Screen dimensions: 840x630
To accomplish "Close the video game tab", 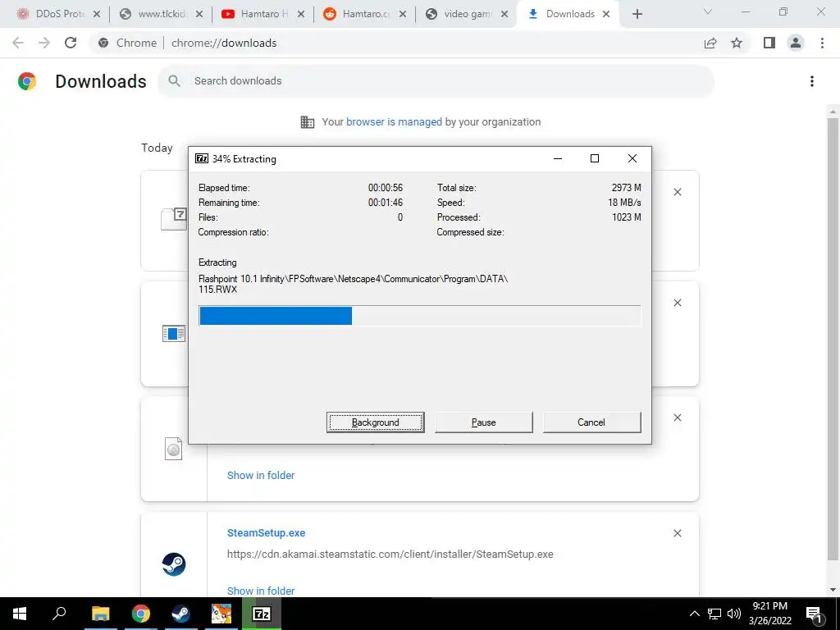I will click(504, 15).
